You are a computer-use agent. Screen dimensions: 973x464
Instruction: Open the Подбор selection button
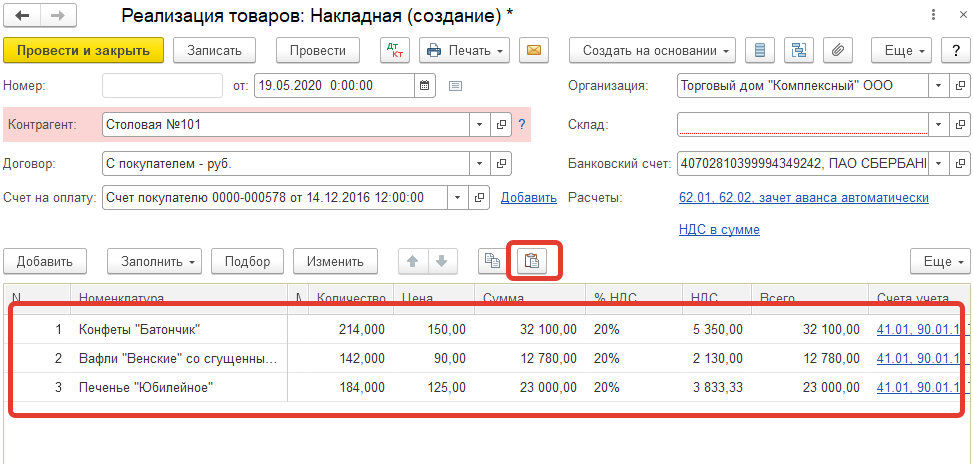point(248,261)
